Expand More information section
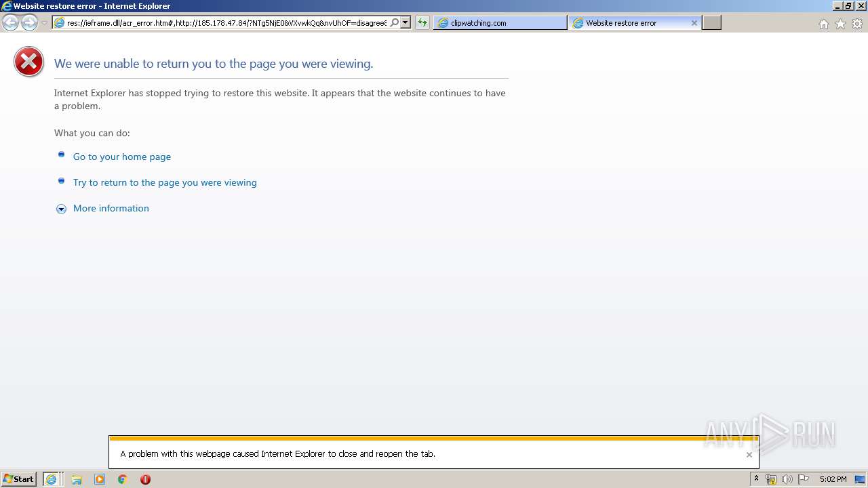Image resolution: width=868 pixels, height=488 pixels. coord(61,209)
